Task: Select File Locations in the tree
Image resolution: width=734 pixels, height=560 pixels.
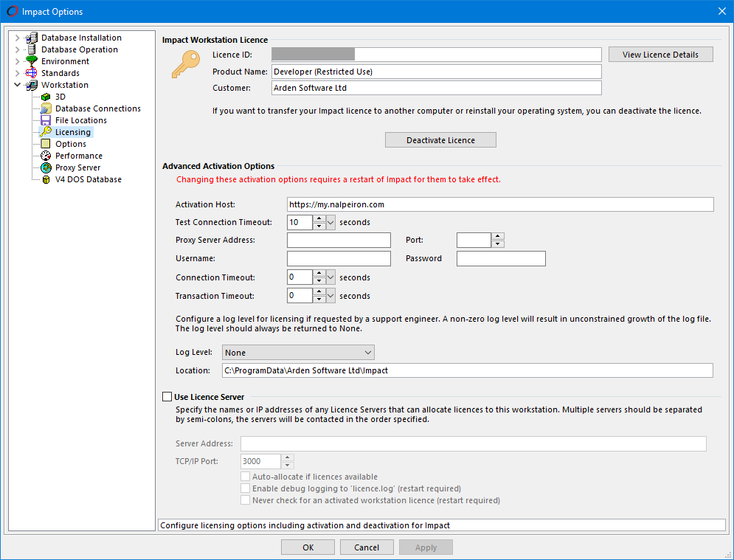Action: 81,120
